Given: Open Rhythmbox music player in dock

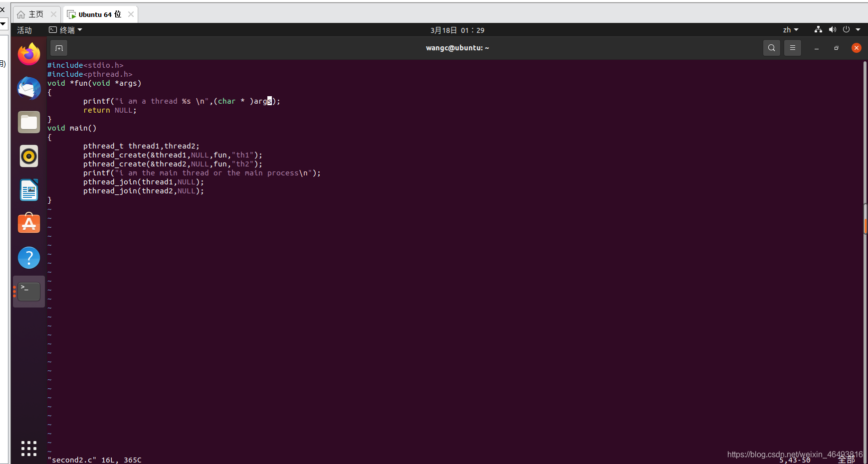Looking at the screenshot, I should (x=29, y=156).
